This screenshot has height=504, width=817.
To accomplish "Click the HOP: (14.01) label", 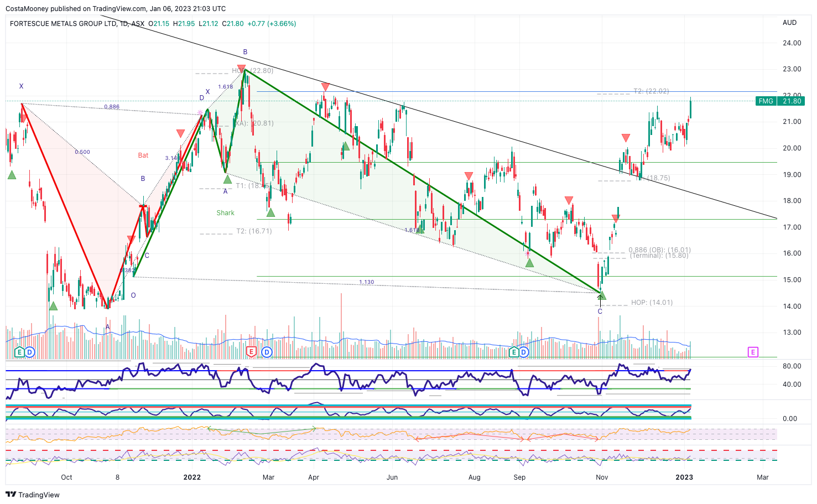I will pyautogui.click(x=652, y=303).
